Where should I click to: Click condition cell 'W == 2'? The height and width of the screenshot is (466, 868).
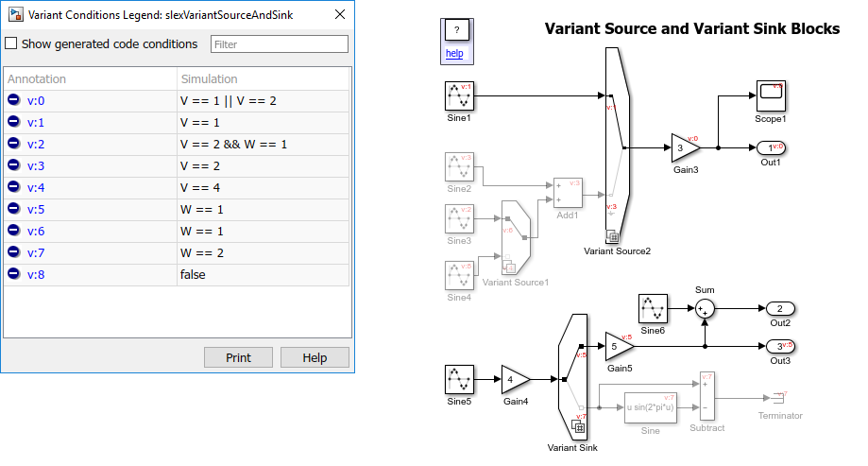click(x=263, y=252)
